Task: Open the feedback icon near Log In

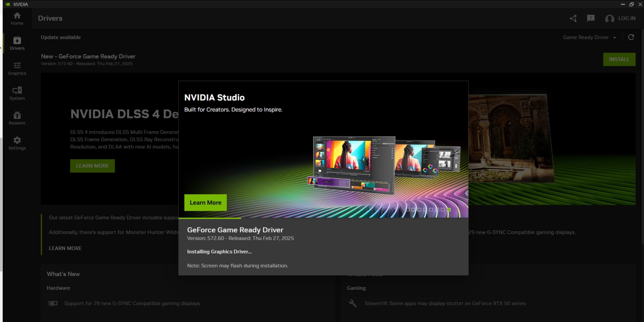Action: pos(590,18)
